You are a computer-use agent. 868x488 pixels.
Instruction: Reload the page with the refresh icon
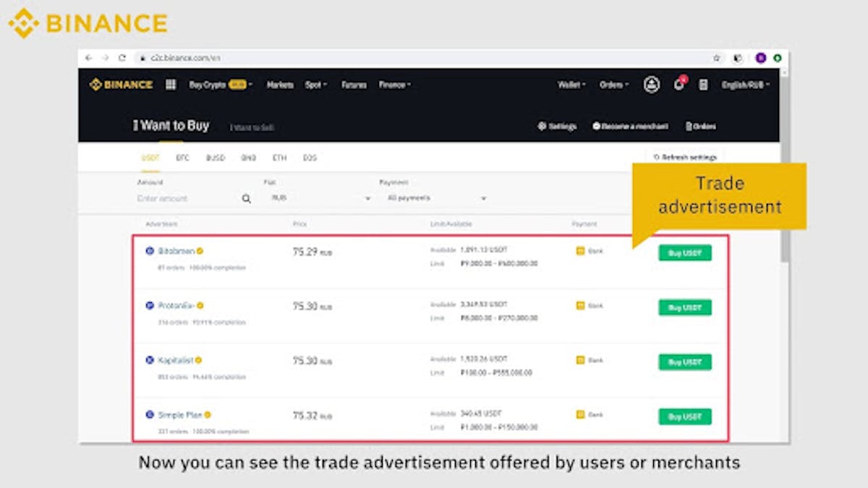(x=122, y=58)
